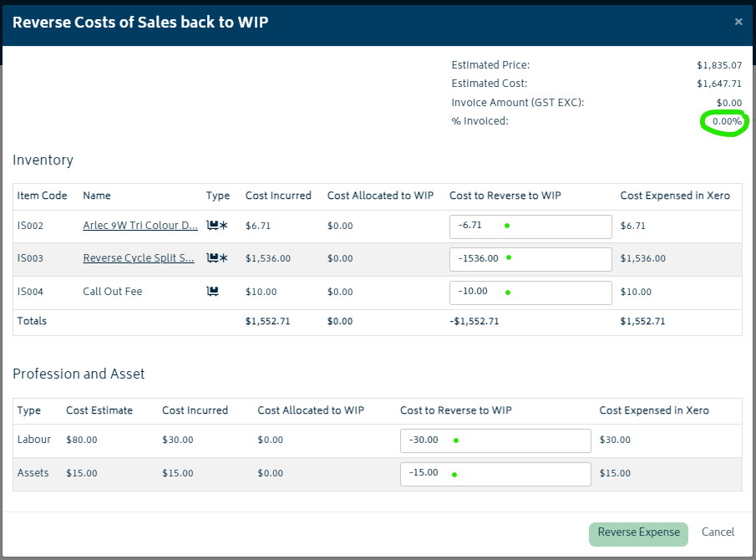Click the green dot in IS002 reverse field
The width and height of the screenshot is (756, 560).
[507, 226]
